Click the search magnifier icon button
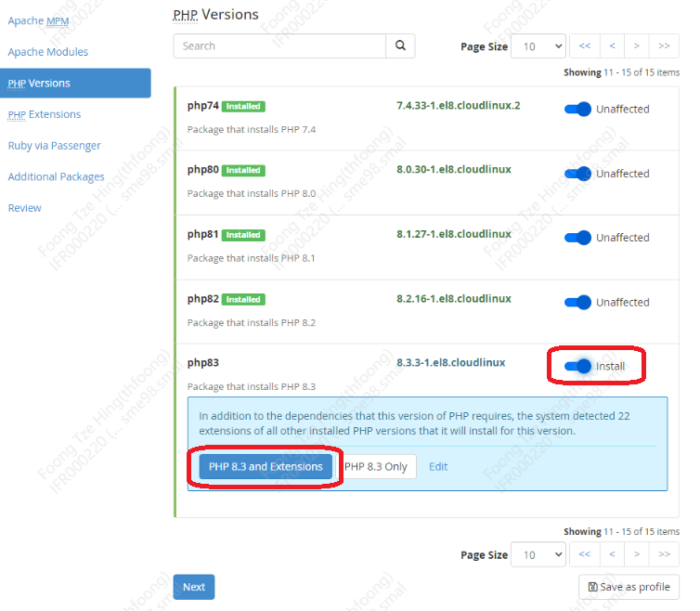The image size is (700, 611). pyautogui.click(x=400, y=45)
